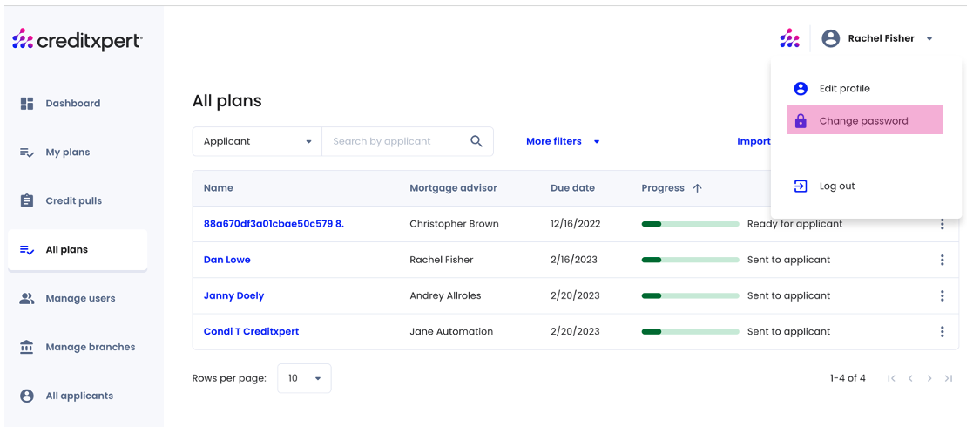This screenshot has height=427, width=980.
Task: Open plan 88a670df3a01cbae50c579 8.
Action: click(x=274, y=224)
